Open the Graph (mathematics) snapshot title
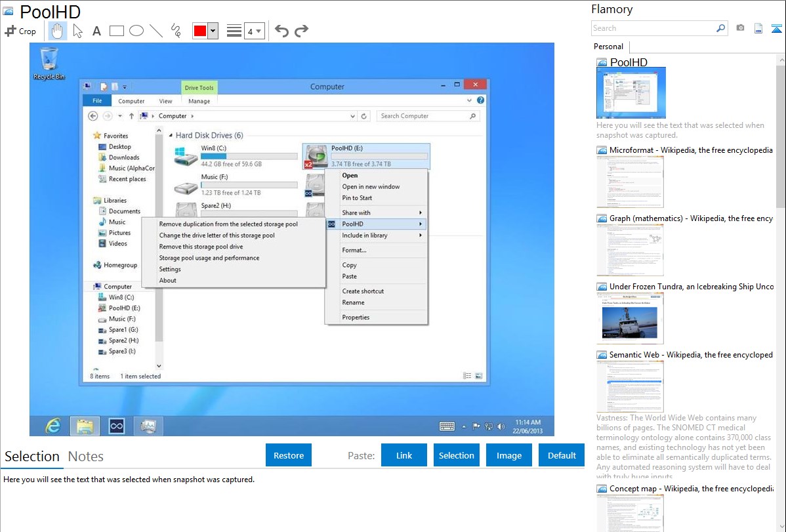Screen dimensions: 786x532 click(691, 218)
